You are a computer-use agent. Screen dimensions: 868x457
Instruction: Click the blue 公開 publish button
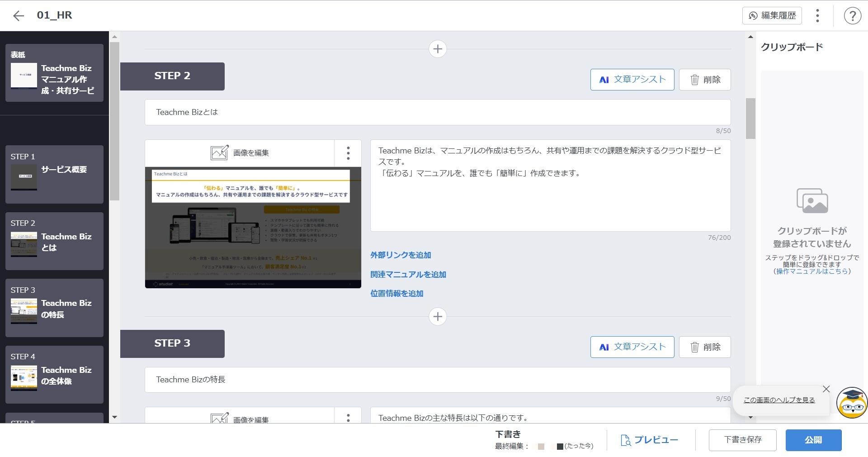(813, 440)
